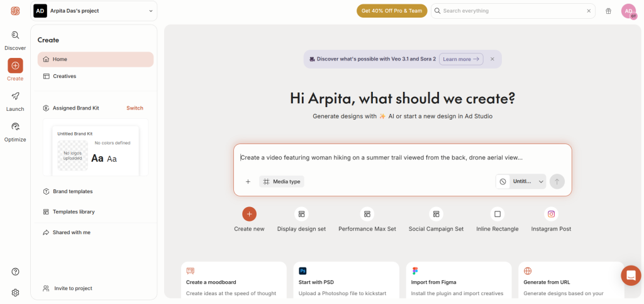Open the help question mark icon
This screenshot has width=644, height=304.
click(15, 271)
